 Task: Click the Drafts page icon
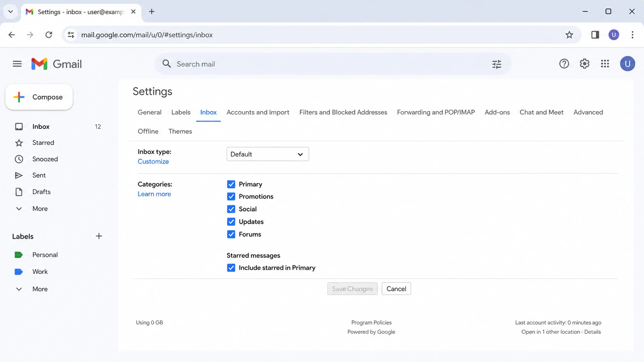(19, 192)
